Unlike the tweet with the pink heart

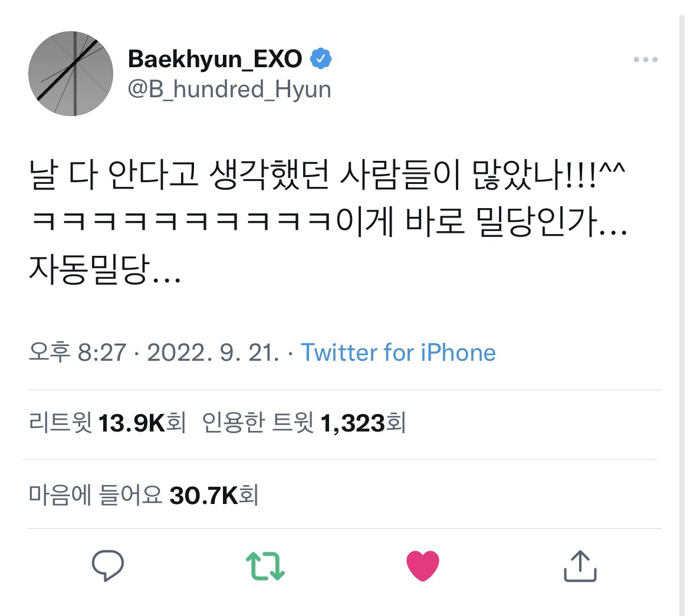[422, 566]
